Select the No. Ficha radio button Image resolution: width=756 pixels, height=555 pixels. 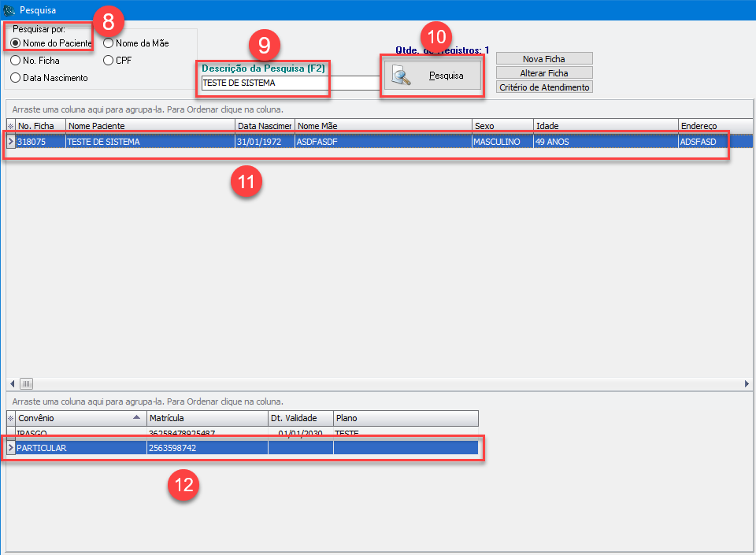16,61
